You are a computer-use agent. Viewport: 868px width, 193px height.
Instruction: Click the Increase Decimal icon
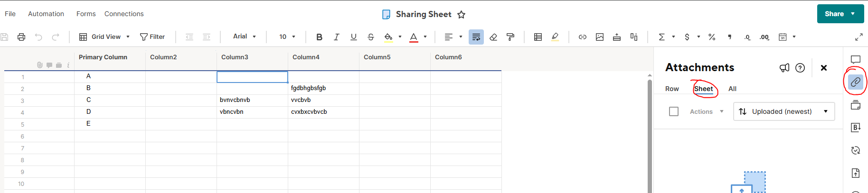coord(764,37)
